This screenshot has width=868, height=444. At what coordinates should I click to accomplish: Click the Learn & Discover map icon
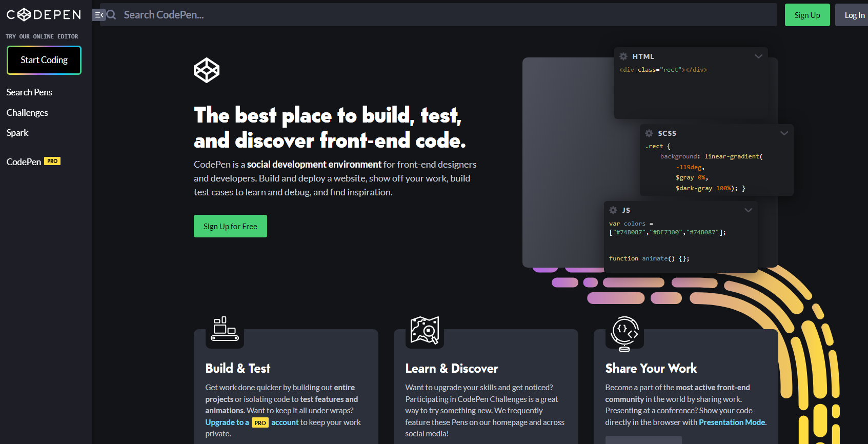click(425, 330)
